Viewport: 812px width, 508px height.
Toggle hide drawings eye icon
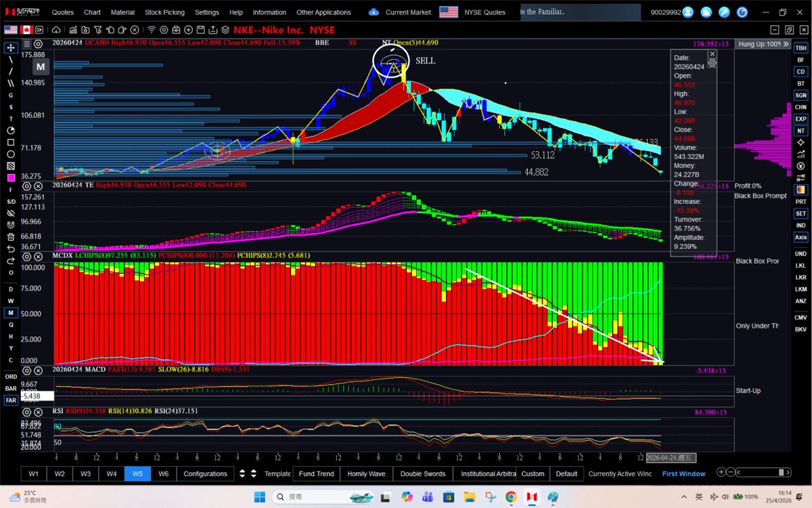pyautogui.click(x=11, y=213)
